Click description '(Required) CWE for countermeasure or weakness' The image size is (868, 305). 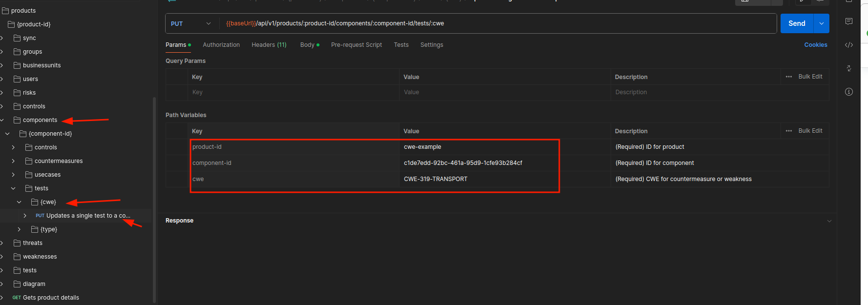683,179
